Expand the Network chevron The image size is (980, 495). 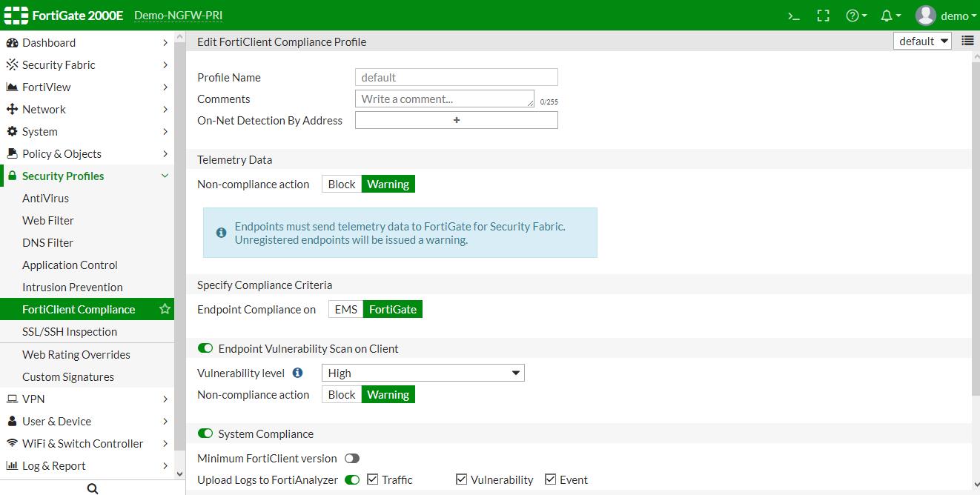[x=165, y=110]
